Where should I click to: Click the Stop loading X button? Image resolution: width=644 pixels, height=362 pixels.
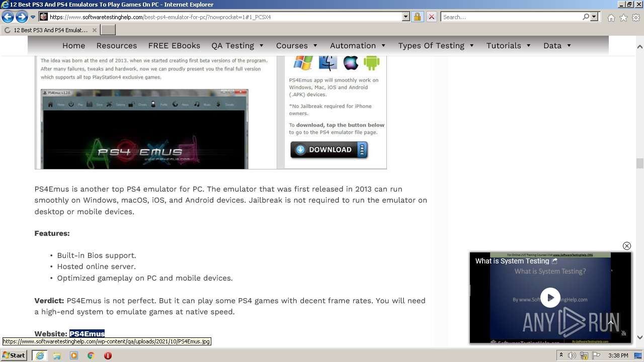431,17
